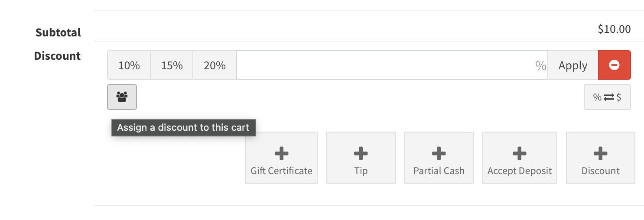
Task: Click the % suffix in discount field
Action: tap(540, 65)
